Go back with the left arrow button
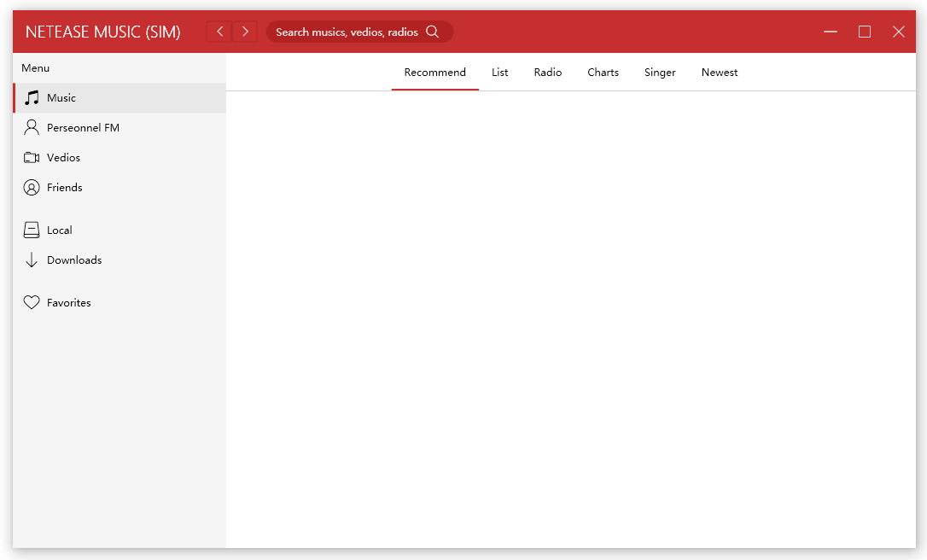This screenshot has height=560, width=927. [x=219, y=32]
